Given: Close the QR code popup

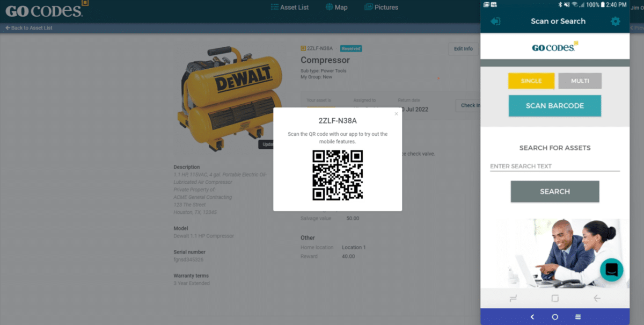Looking at the screenshot, I should pyautogui.click(x=396, y=114).
